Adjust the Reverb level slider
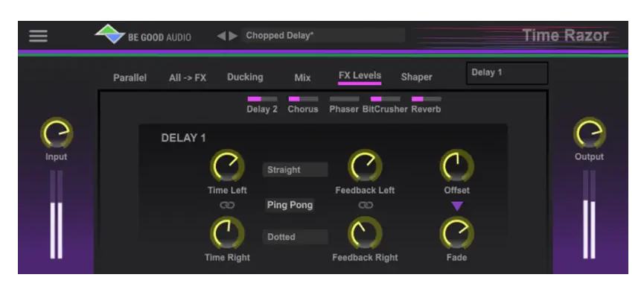 427,99
